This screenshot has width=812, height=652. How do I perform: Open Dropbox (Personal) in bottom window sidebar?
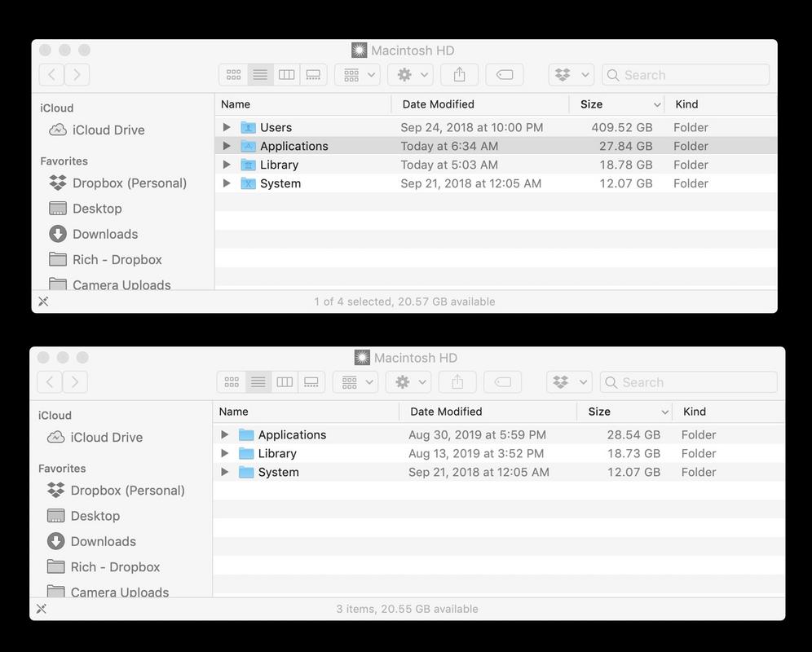click(x=116, y=490)
